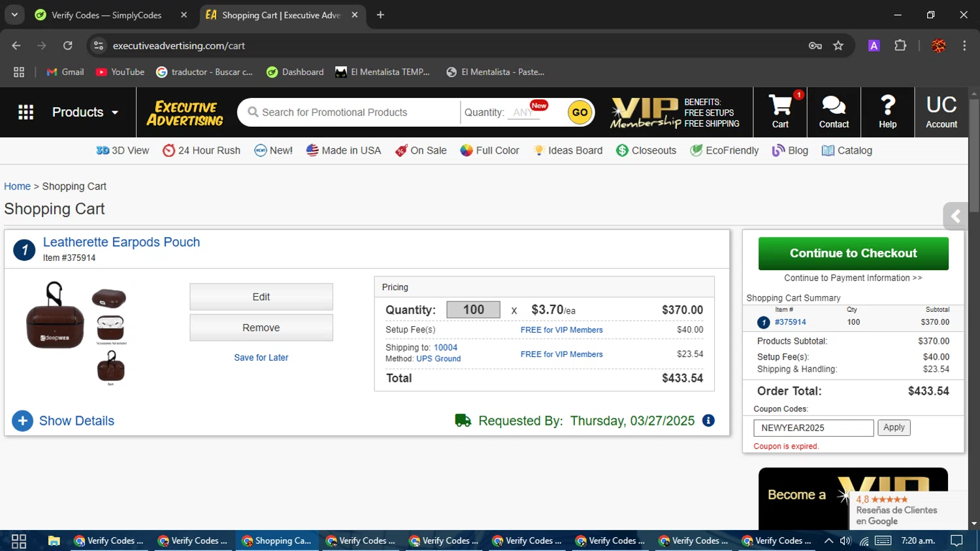The width and height of the screenshot is (980, 551).
Task: Open the Closeouts category
Action: tap(646, 150)
